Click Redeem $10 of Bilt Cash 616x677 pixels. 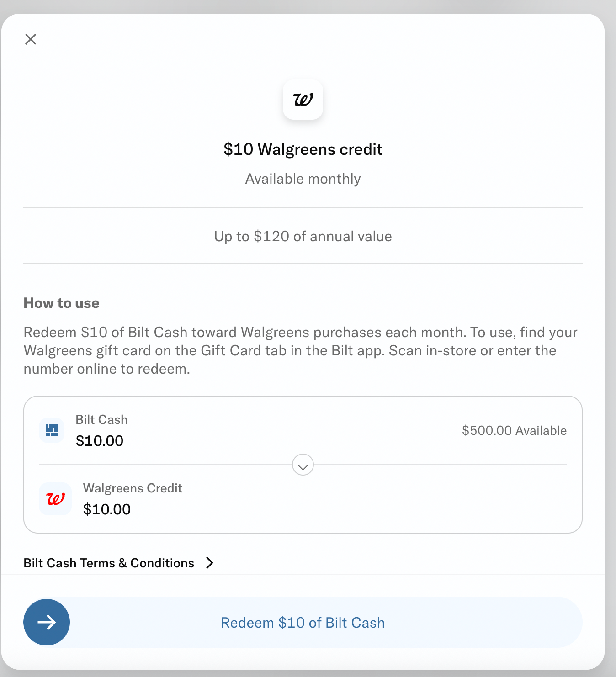(303, 622)
